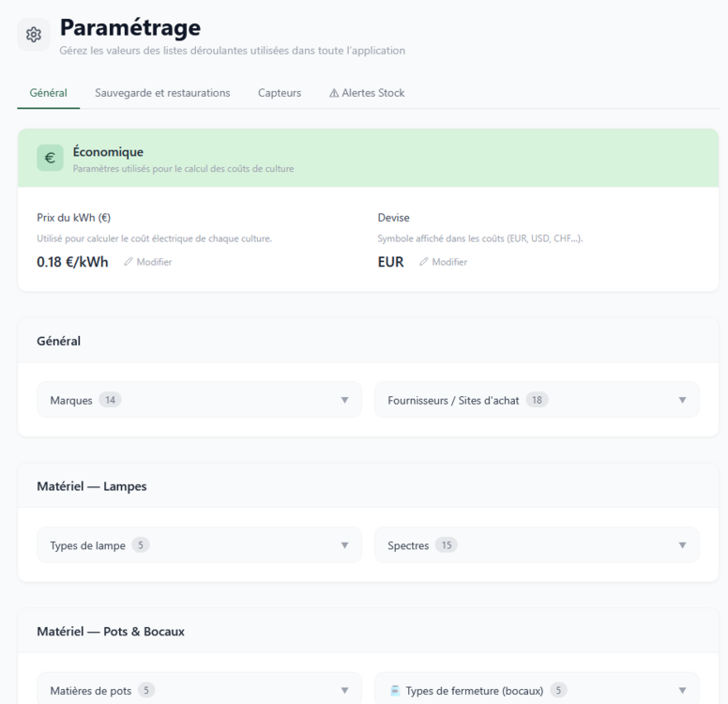This screenshot has height=704, width=728.
Task: Click the settings gear icon beside Paramétrage
Action: (34, 35)
